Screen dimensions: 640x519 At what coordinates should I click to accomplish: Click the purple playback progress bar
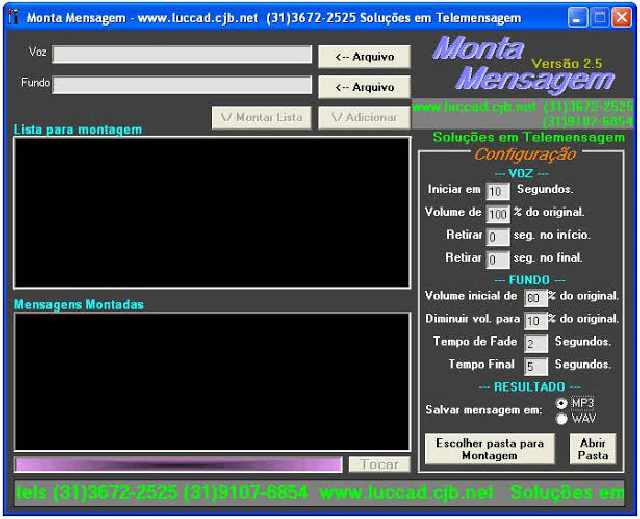(x=178, y=464)
